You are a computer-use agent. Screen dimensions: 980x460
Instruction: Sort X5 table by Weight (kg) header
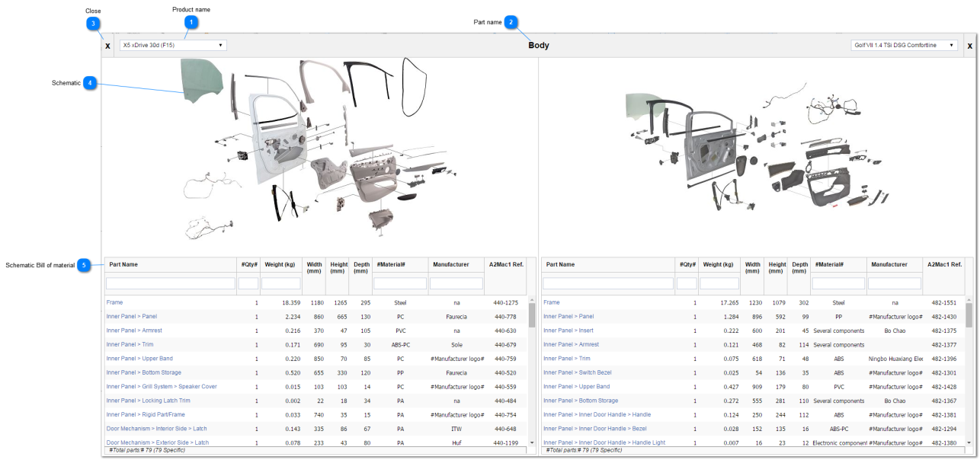pos(280,265)
